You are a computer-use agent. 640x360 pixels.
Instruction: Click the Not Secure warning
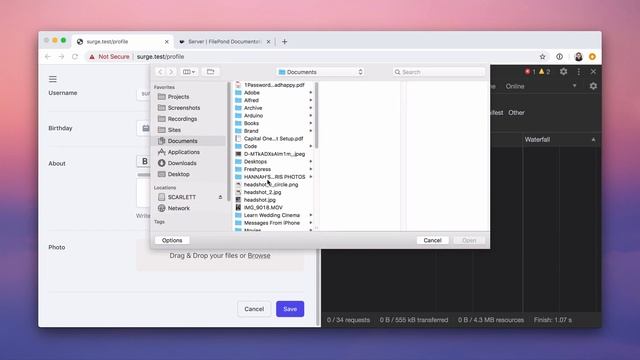point(109,57)
